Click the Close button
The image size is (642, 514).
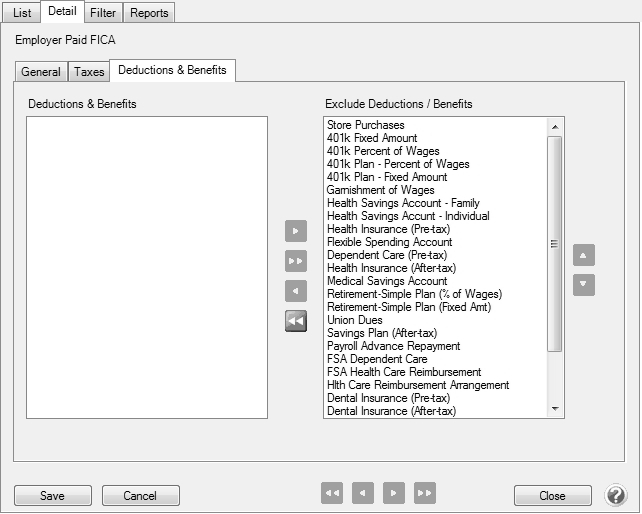(x=551, y=496)
